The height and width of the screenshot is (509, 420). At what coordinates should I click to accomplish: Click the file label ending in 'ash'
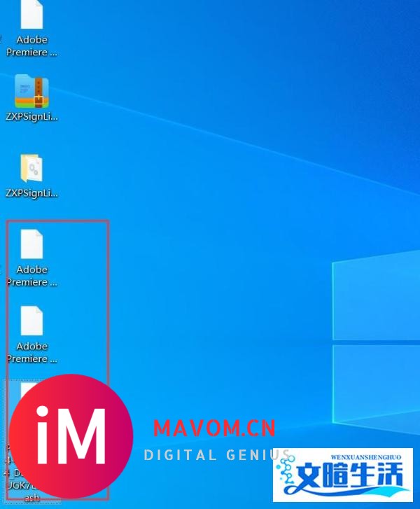pos(31,497)
